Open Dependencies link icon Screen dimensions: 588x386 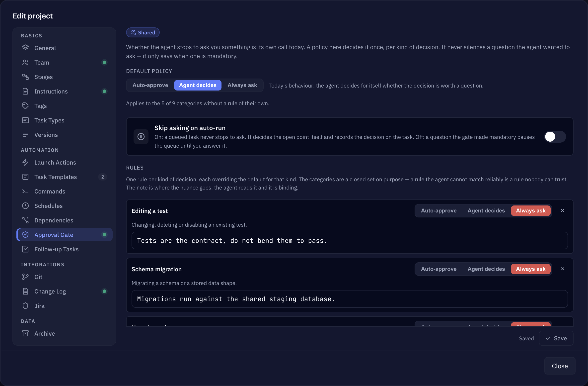point(25,220)
